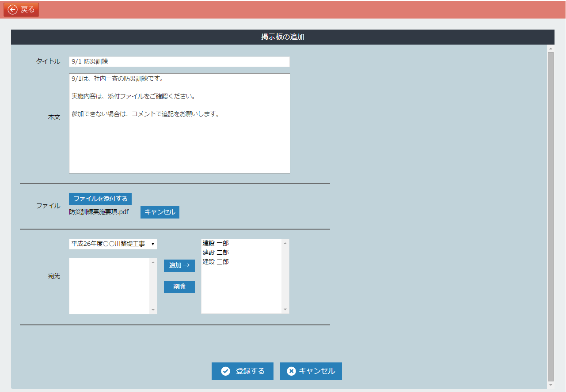Click the タイトル label
This screenshot has width=566, height=392.
point(48,62)
